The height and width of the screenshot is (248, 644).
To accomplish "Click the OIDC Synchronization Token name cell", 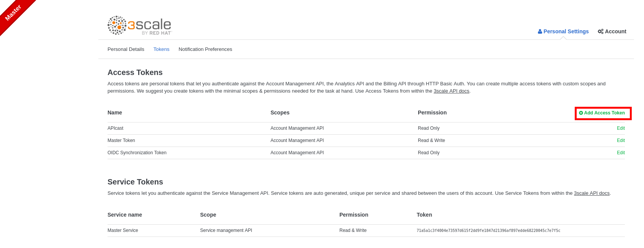I will 137,153.
